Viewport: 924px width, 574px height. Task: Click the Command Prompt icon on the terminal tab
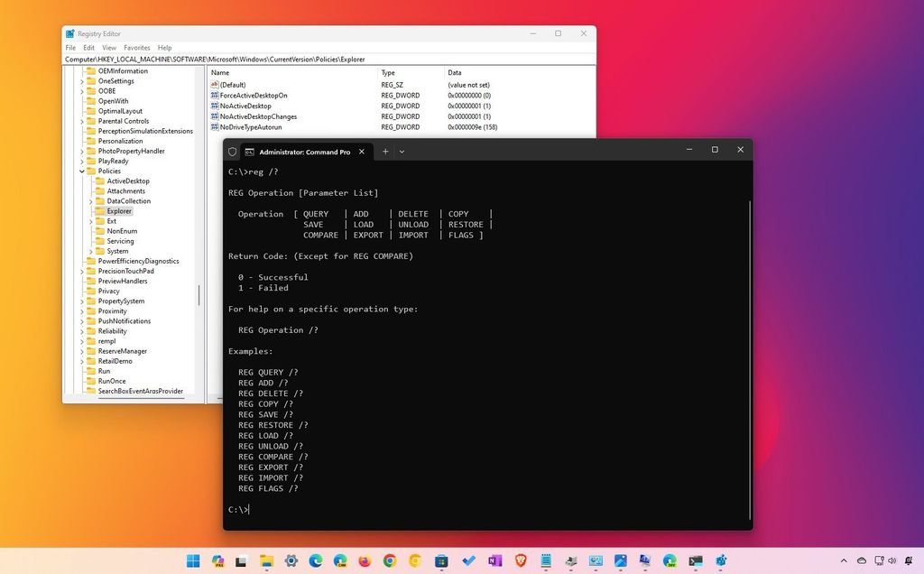[250, 152]
